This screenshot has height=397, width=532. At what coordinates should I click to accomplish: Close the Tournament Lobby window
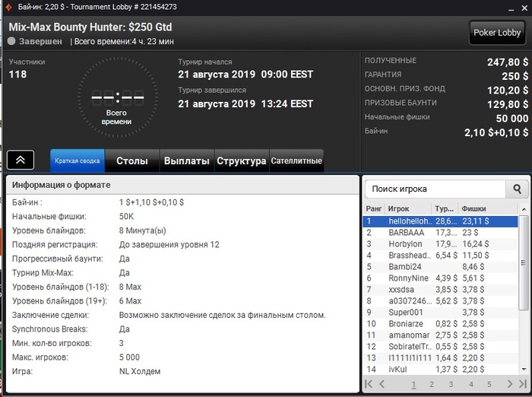tap(524, 8)
